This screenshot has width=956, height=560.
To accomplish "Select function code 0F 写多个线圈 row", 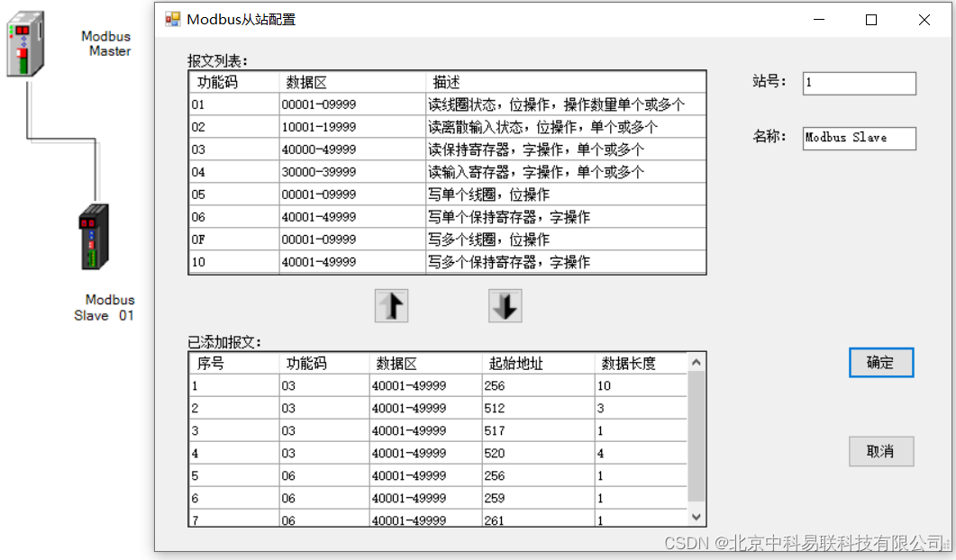I will tap(448, 240).
